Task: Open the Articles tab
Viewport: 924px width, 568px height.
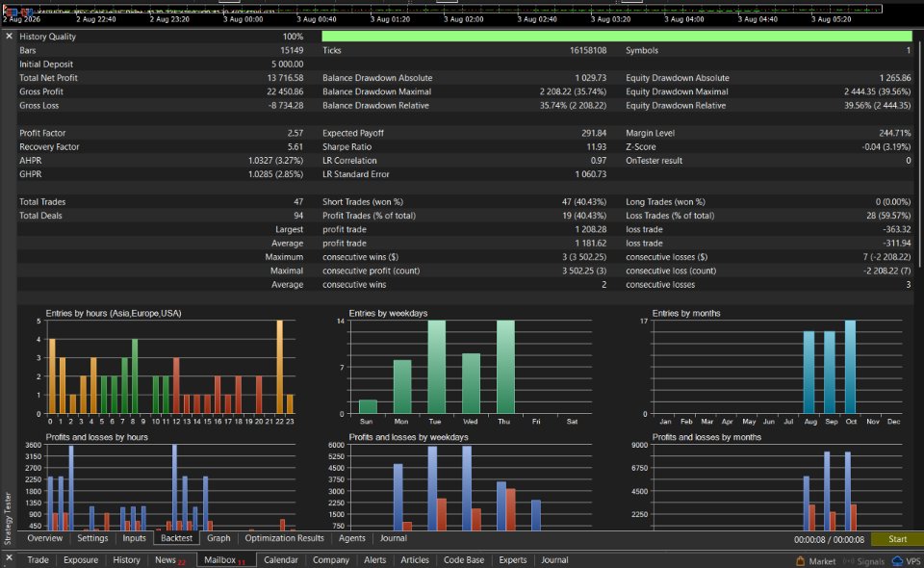Action: point(415,559)
